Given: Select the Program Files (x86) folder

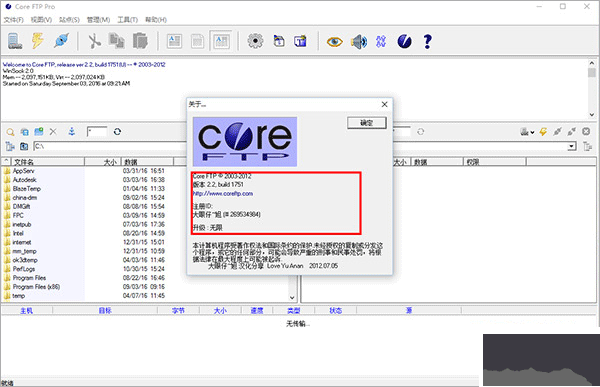Looking at the screenshot, I should [x=36, y=287].
